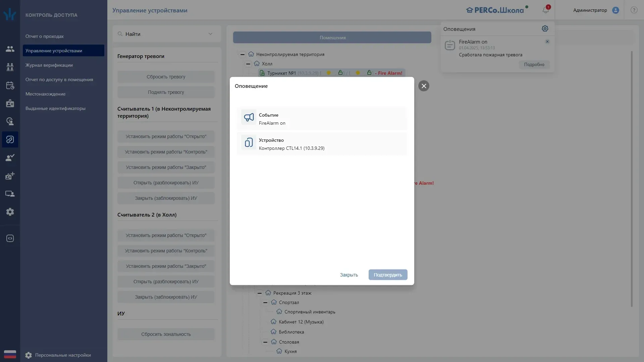Open the monitoring search sidebar icon
Viewport: 644px width, 362px height.
coord(10,121)
